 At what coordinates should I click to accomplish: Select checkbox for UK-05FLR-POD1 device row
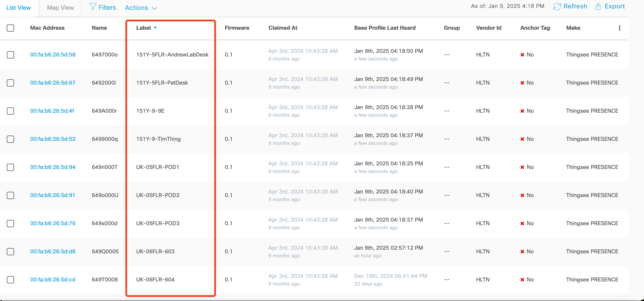pos(10,167)
